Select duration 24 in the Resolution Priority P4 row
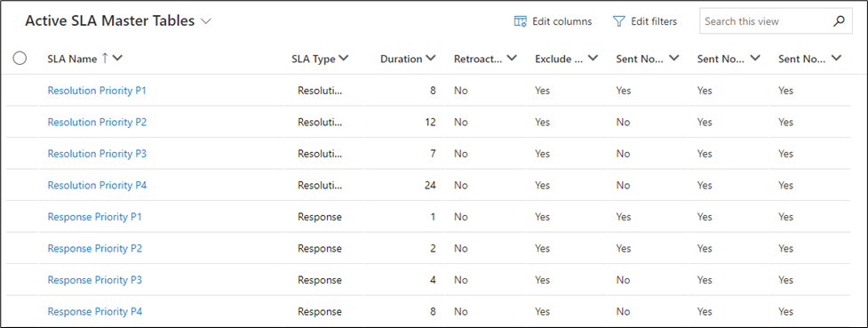The image size is (868, 328). click(429, 185)
